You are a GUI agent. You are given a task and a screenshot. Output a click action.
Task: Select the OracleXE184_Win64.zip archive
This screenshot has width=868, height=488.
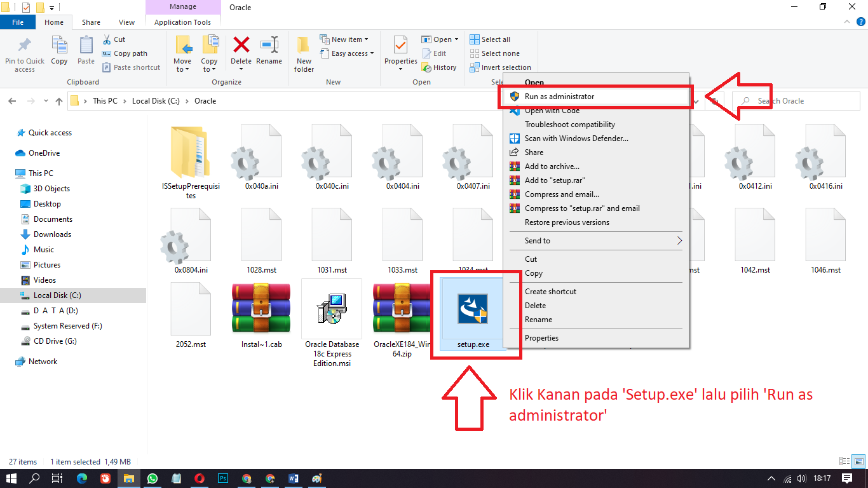point(403,320)
